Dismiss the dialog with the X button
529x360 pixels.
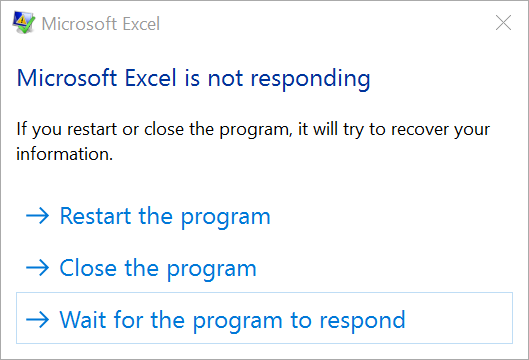coord(503,23)
